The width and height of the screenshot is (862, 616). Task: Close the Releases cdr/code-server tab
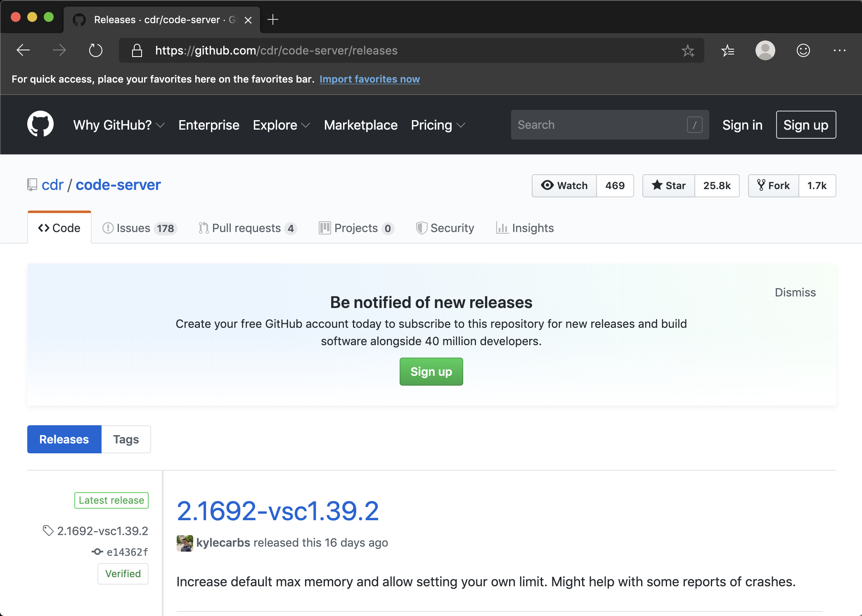coord(248,20)
